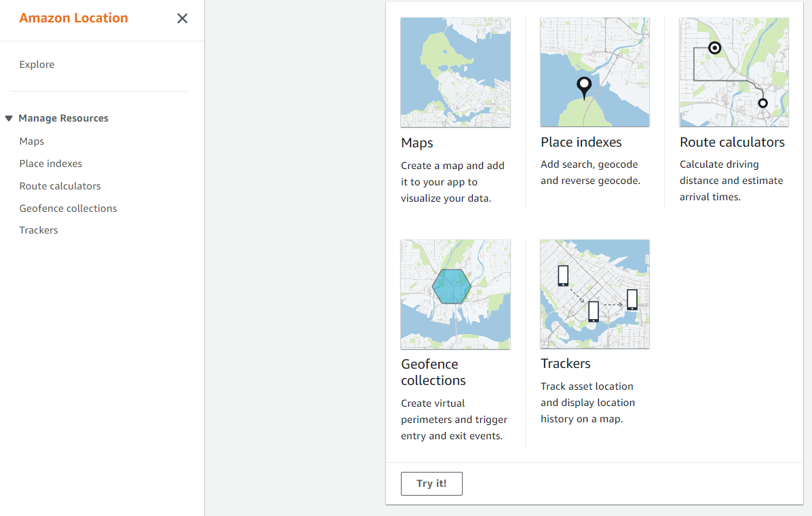Collapse the Manage Resources section
Viewport: 812px width, 516px height.
point(8,117)
